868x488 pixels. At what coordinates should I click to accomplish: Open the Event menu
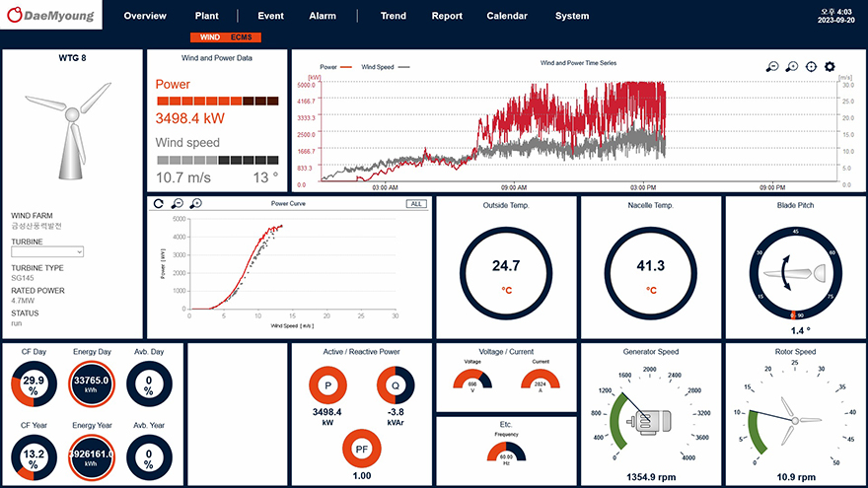point(270,16)
